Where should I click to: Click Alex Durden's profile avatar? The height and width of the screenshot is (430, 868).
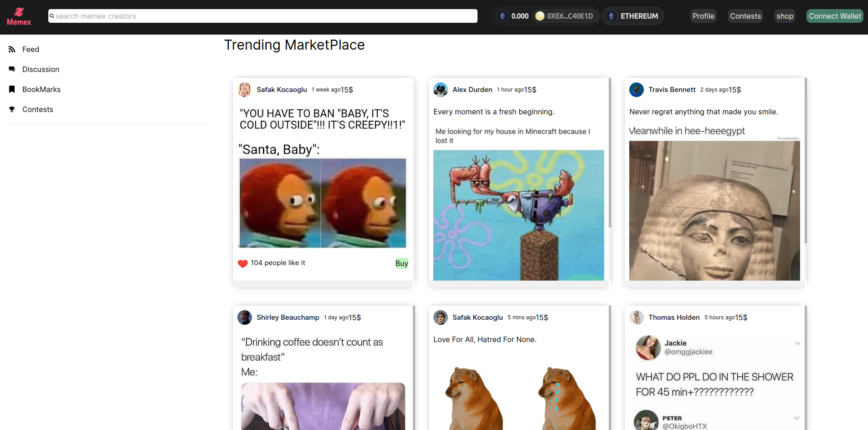click(440, 90)
